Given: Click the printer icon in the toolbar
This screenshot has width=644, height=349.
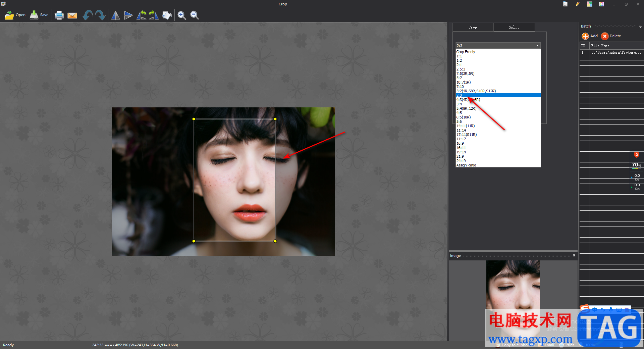Looking at the screenshot, I should 59,15.
